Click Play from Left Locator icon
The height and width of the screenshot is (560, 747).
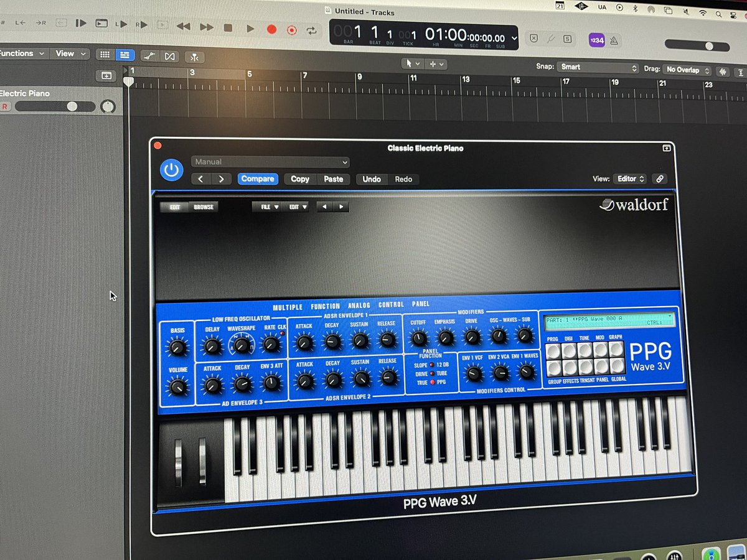point(121,24)
